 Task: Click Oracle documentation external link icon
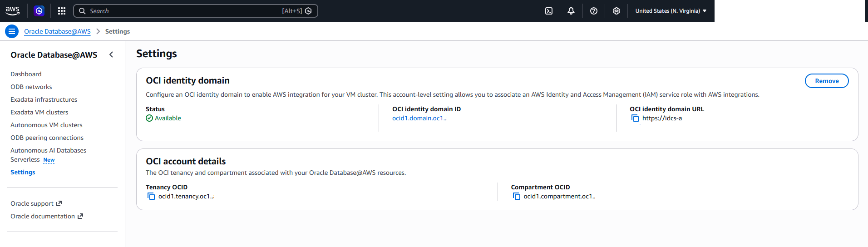pos(80,216)
